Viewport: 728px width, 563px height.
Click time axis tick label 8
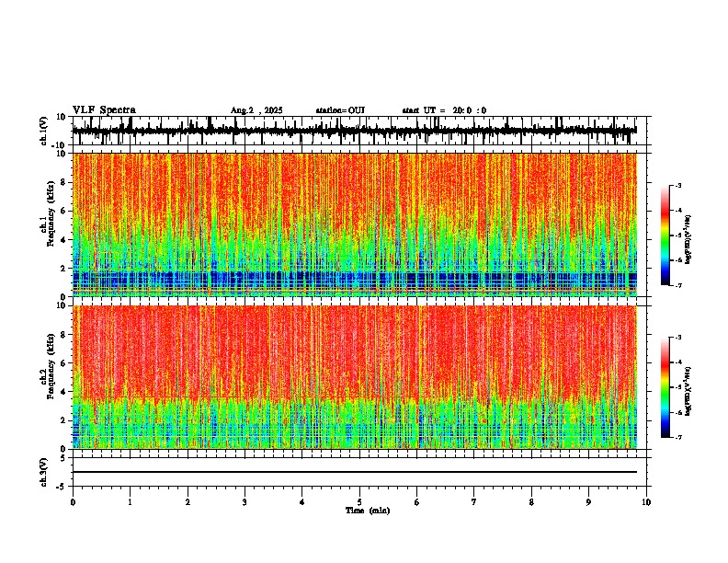(531, 502)
